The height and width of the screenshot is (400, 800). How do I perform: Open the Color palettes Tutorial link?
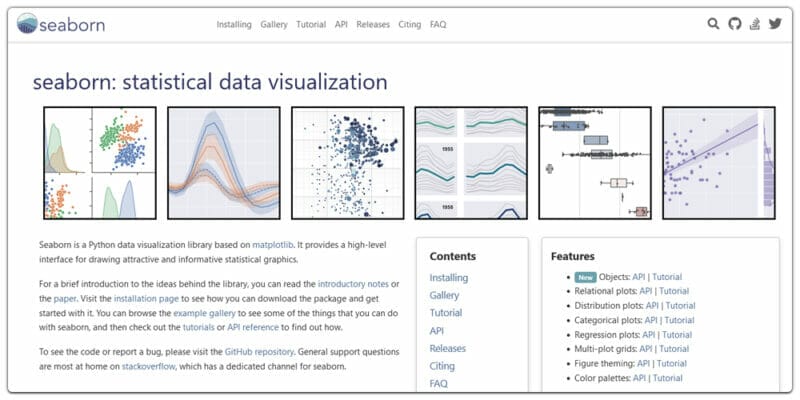click(668, 378)
